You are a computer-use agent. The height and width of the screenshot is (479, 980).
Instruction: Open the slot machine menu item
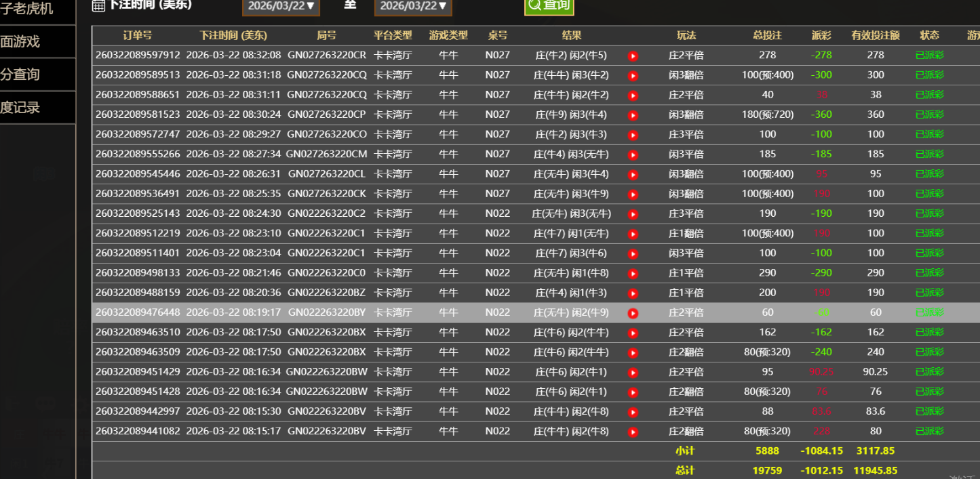pos(31,9)
